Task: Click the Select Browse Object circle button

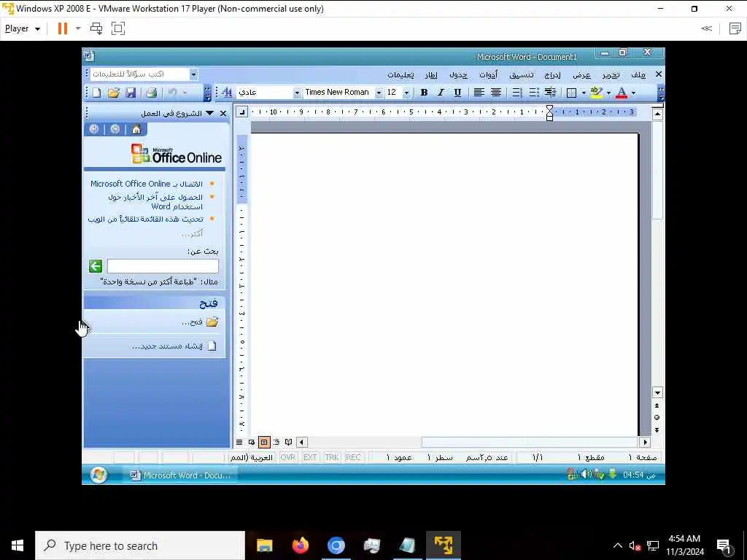Action: (x=657, y=418)
